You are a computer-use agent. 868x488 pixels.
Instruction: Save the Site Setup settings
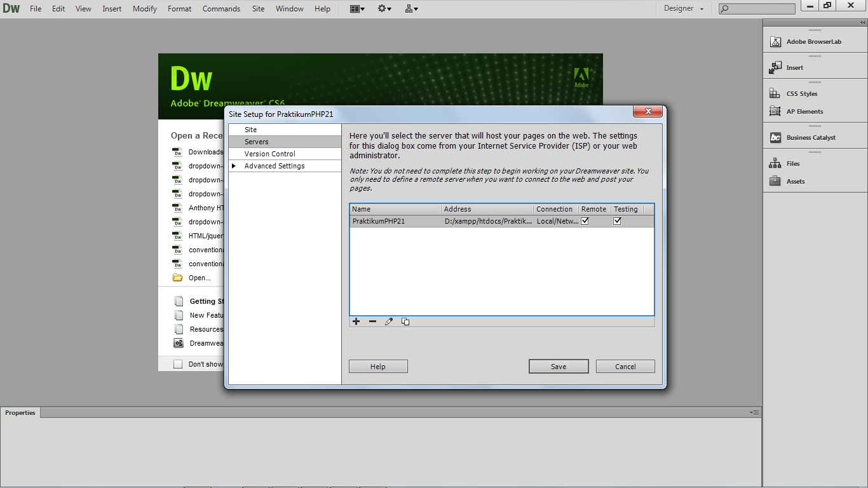point(559,367)
